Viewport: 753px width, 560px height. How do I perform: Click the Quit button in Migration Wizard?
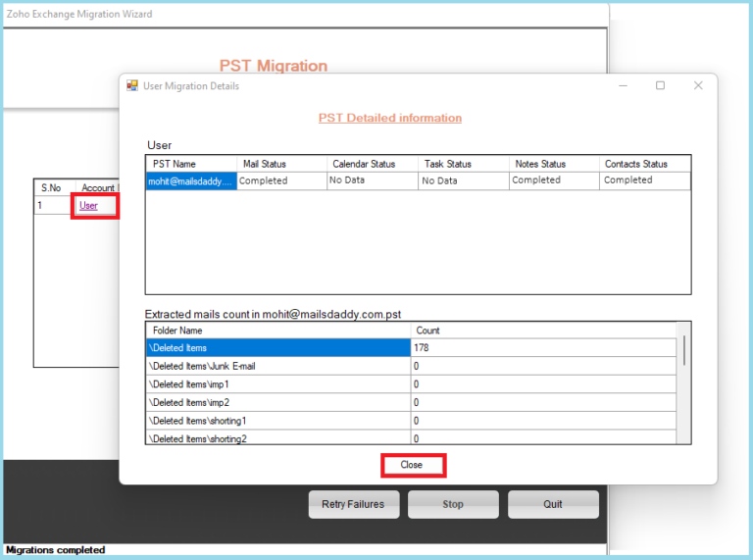tap(553, 504)
